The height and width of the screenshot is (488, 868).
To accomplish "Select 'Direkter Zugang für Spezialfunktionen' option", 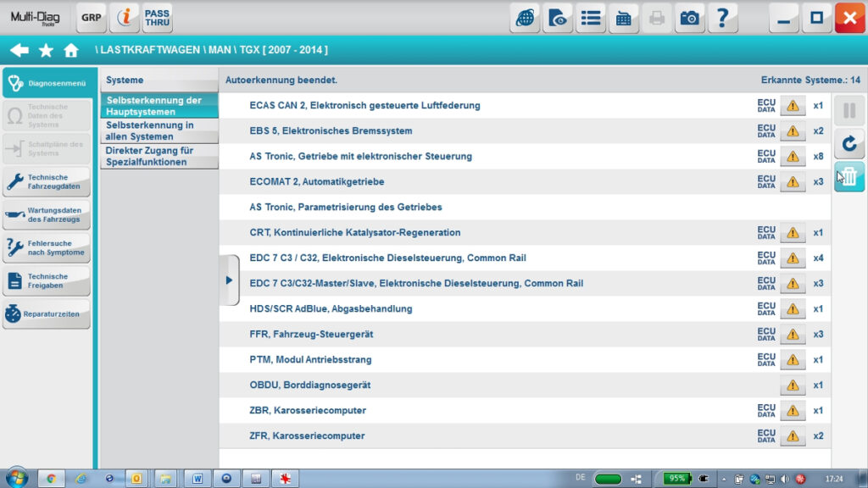I will pyautogui.click(x=159, y=156).
